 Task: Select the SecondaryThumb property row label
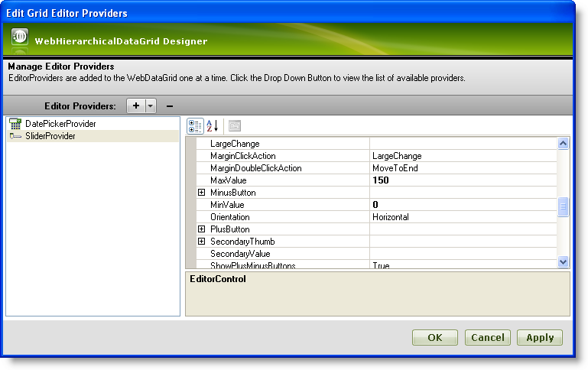pyautogui.click(x=242, y=242)
